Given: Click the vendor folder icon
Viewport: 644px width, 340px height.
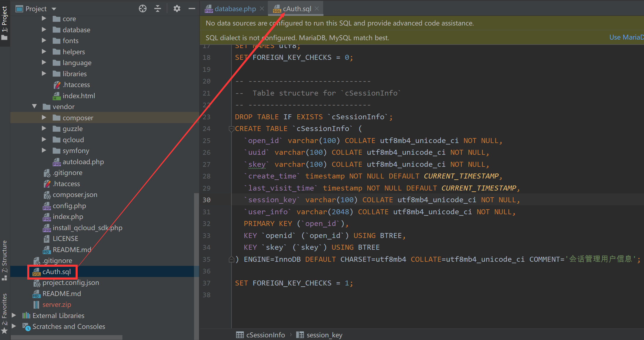Looking at the screenshot, I should click(46, 107).
